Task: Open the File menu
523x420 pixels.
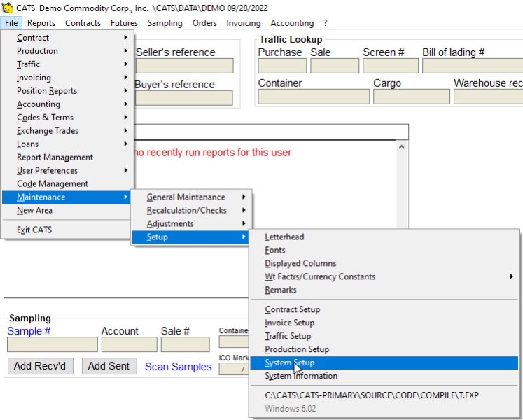Action: (11, 23)
